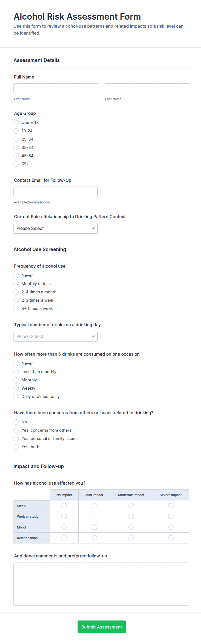Set Mood to Moderate impact

pos(131,527)
